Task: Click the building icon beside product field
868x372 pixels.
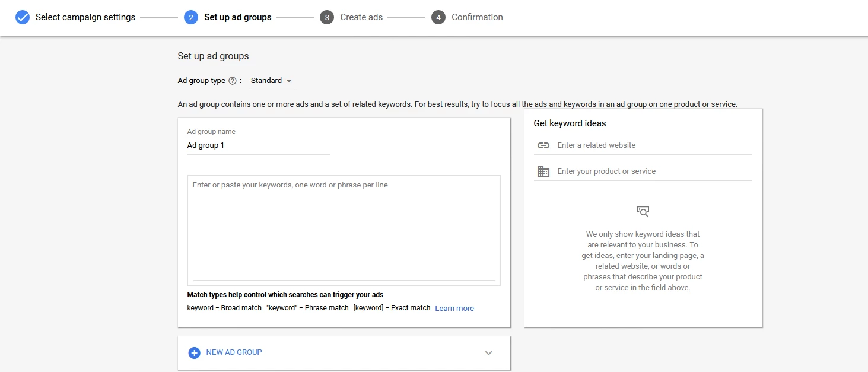Action: coord(543,171)
